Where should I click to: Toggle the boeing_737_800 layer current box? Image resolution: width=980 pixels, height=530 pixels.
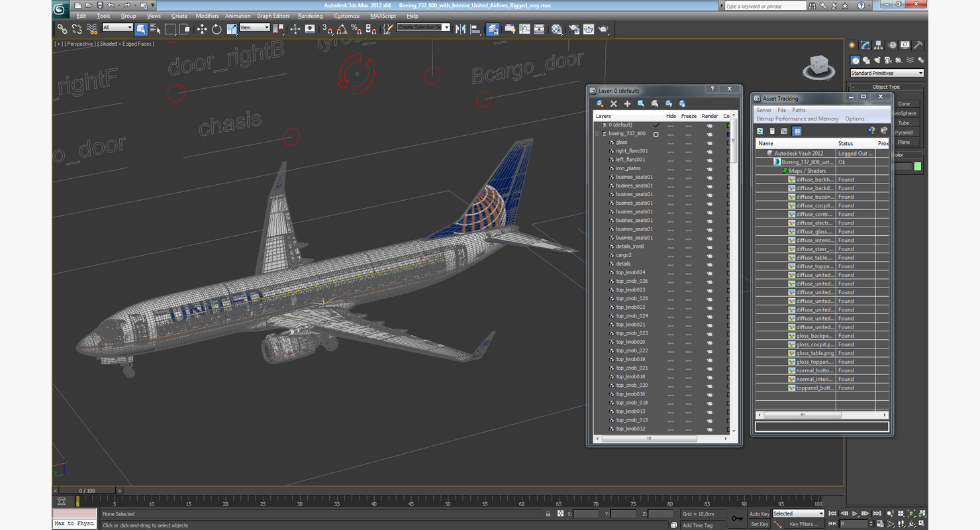(x=656, y=134)
